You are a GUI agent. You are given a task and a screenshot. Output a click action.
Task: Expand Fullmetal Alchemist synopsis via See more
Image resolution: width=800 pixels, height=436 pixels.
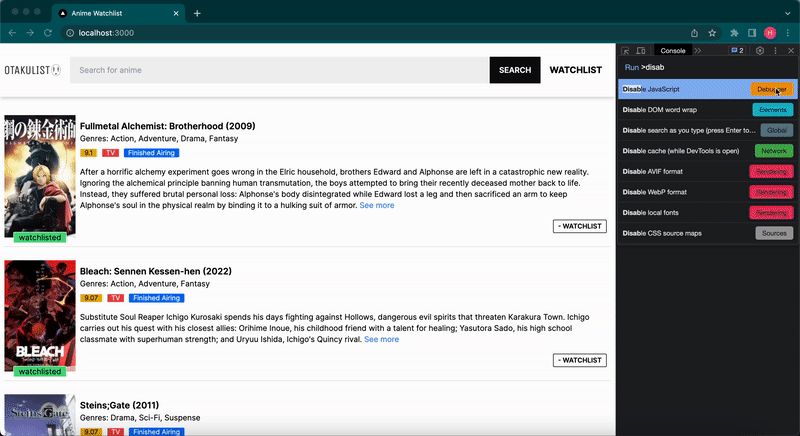click(x=377, y=205)
